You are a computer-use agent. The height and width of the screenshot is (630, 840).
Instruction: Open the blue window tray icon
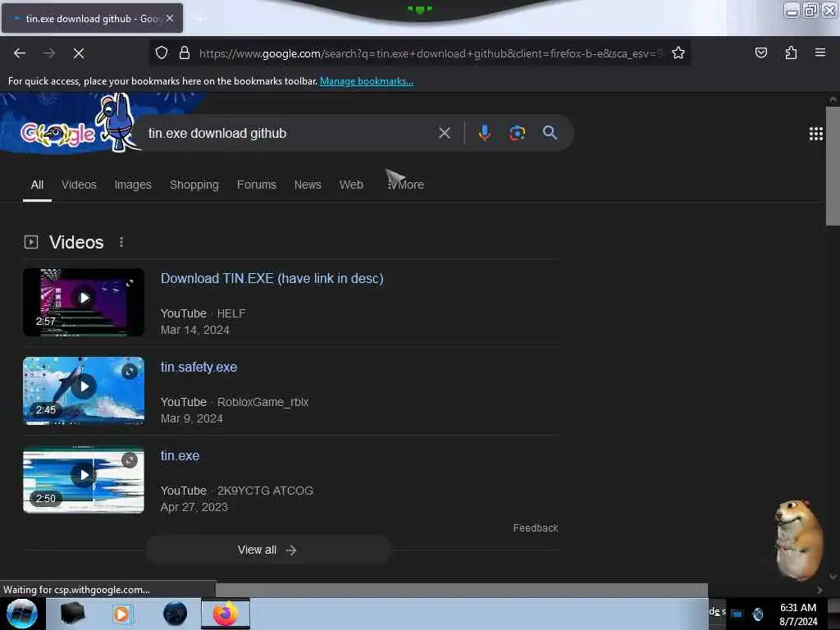[737, 614]
